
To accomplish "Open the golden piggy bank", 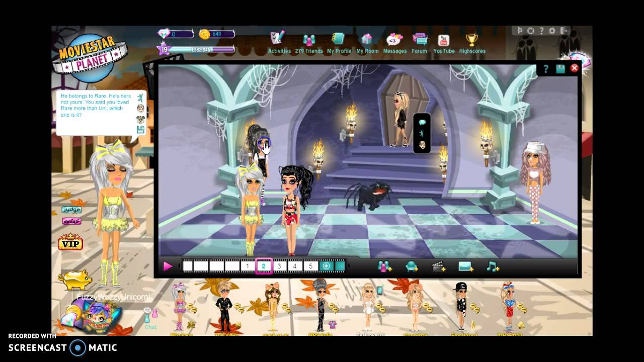I will (x=74, y=279).
